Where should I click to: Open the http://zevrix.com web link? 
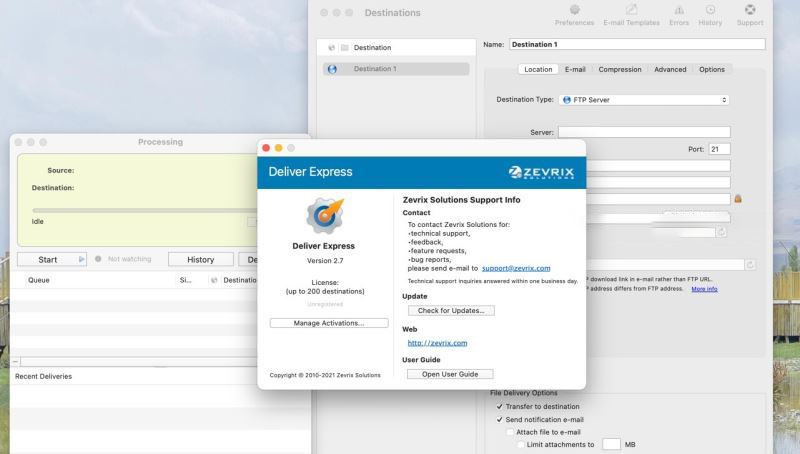pos(437,343)
